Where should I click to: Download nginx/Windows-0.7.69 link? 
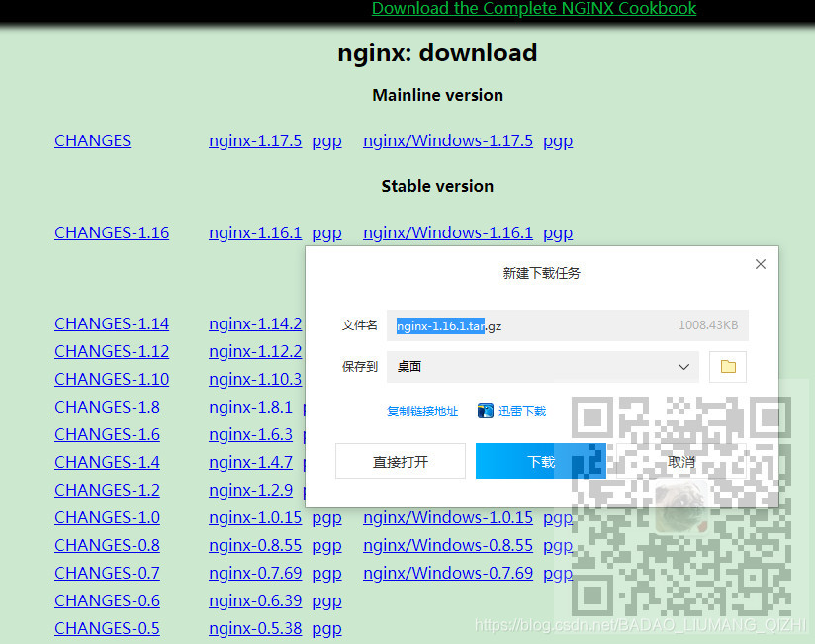(x=448, y=573)
